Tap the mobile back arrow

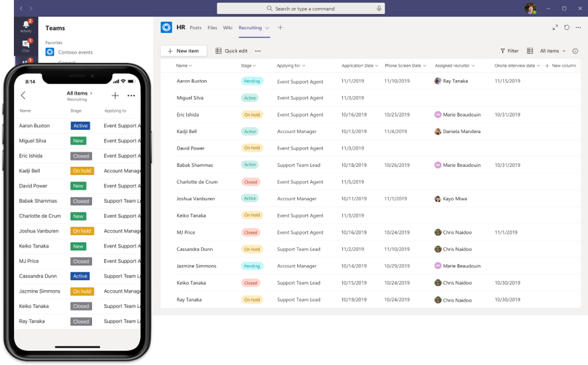23,95
